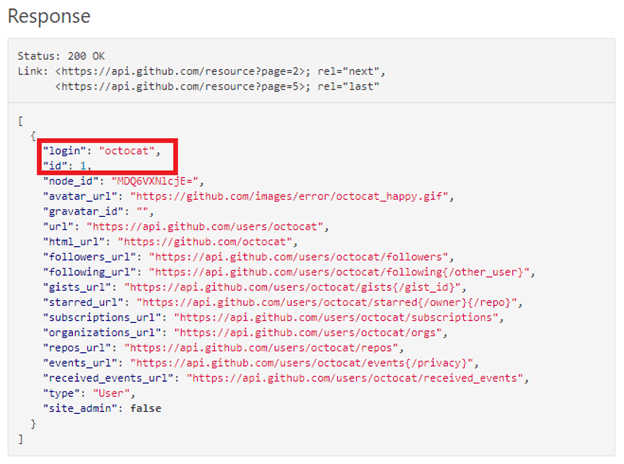Click the "gravatar_id" line
The width and height of the screenshot is (624, 464).
[x=98, y=212]
